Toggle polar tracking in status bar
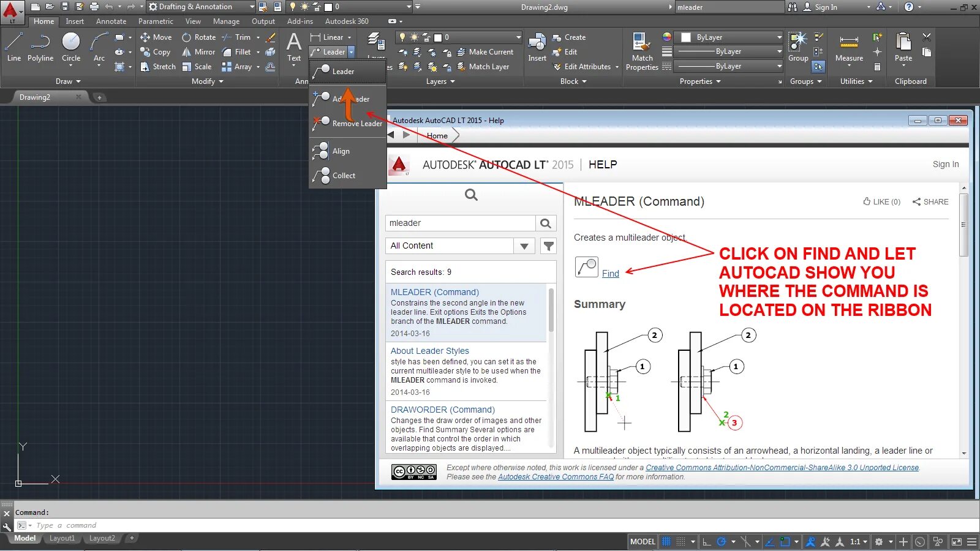 pos(722,542)
